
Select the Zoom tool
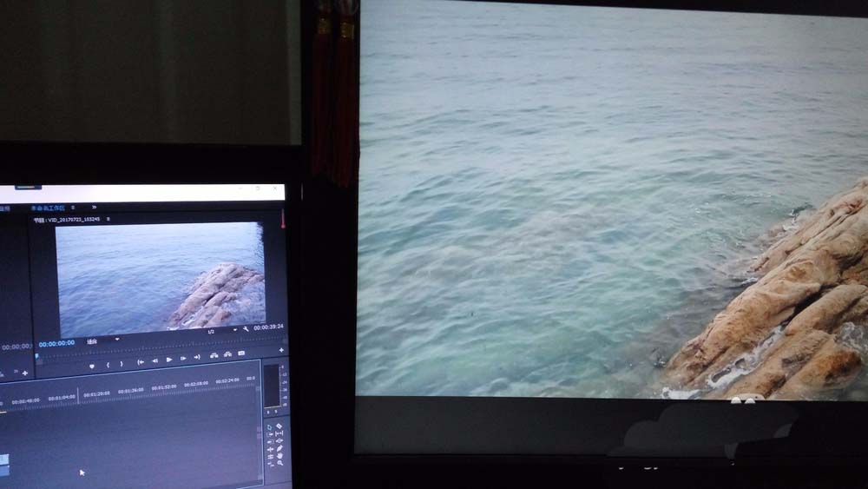(279, 463)
